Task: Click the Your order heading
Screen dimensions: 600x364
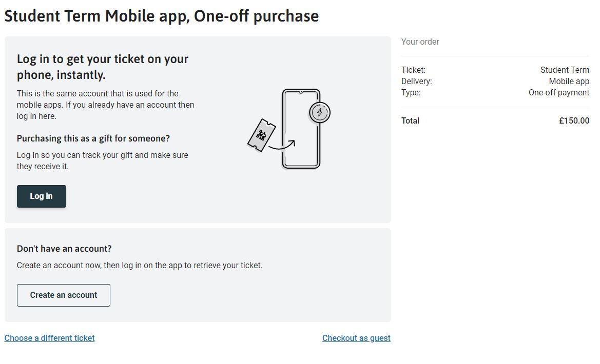Action: (420, 42)
